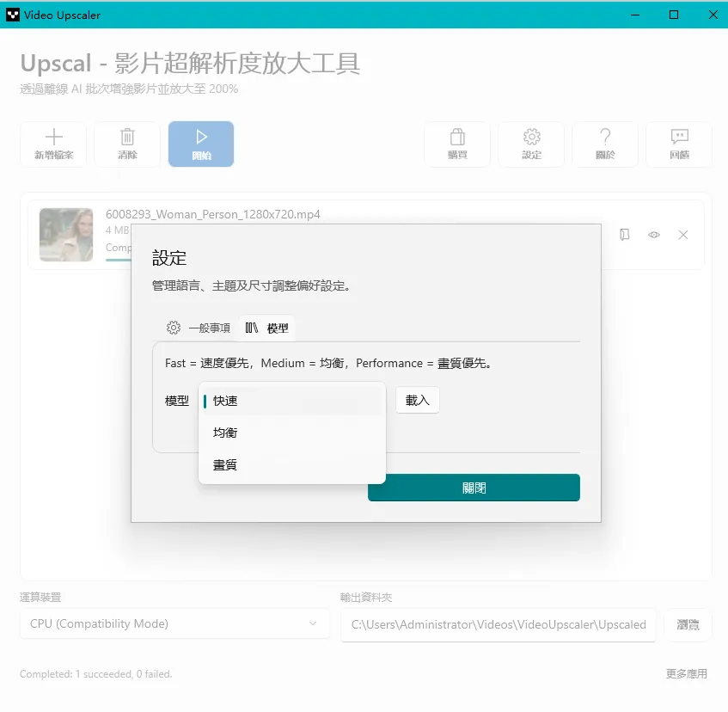Maximize the Video Upscaler window

674,15
